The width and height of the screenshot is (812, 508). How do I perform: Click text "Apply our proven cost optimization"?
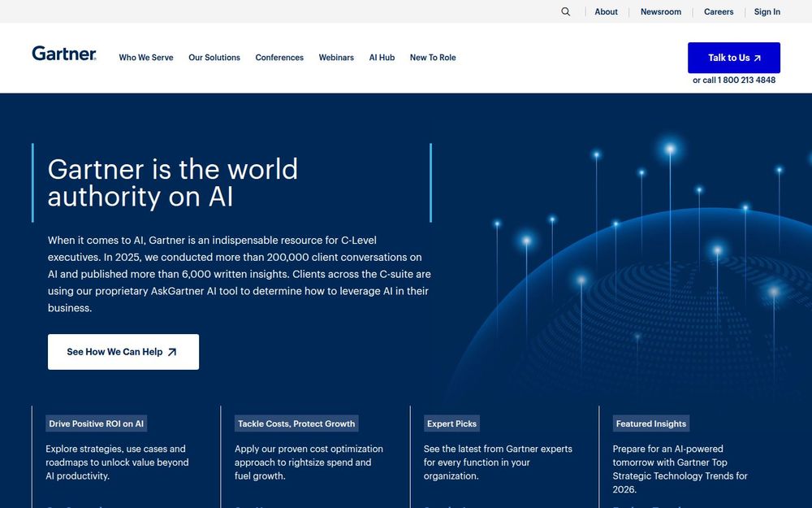pos(309,462)
